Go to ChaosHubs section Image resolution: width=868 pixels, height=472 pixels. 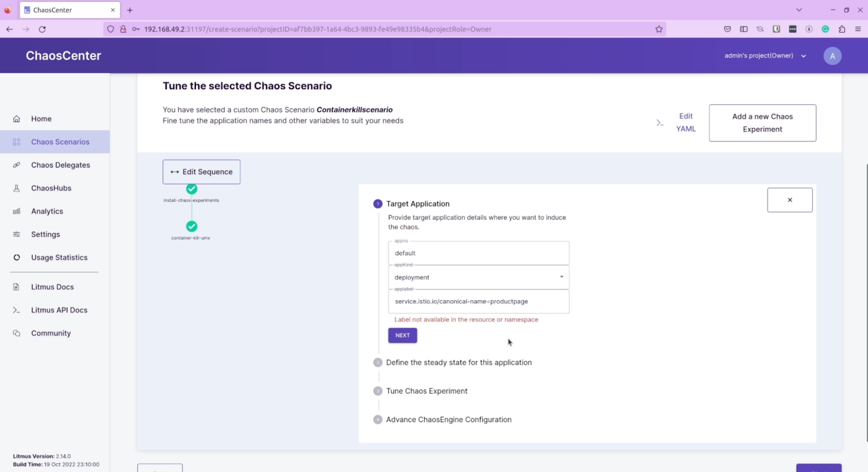coord(51,188)
